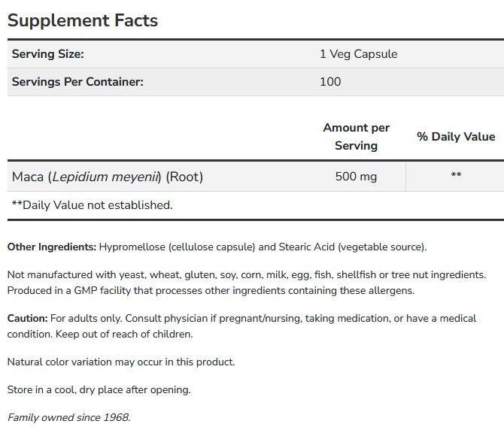This screenshot has height=436, width=504.
Task: Click the Daily Value not established footnote
Action: click(x=92, y=204)
